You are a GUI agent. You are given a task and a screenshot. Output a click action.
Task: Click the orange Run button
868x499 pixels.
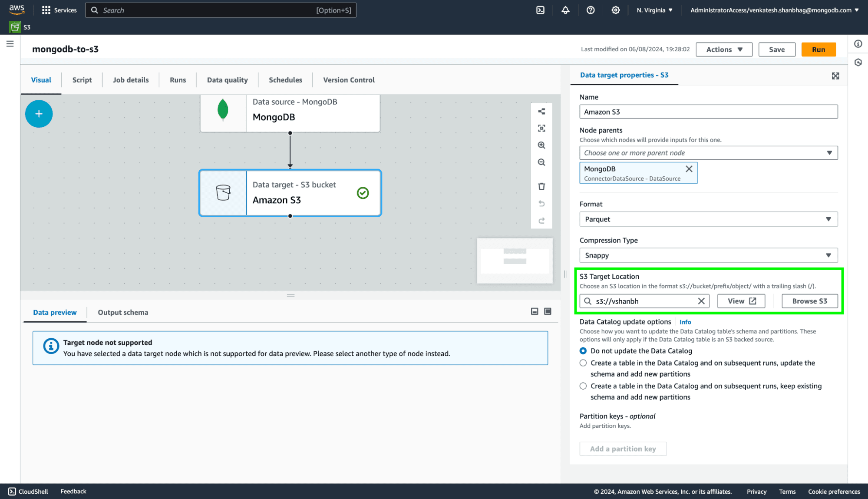[818, 50]
